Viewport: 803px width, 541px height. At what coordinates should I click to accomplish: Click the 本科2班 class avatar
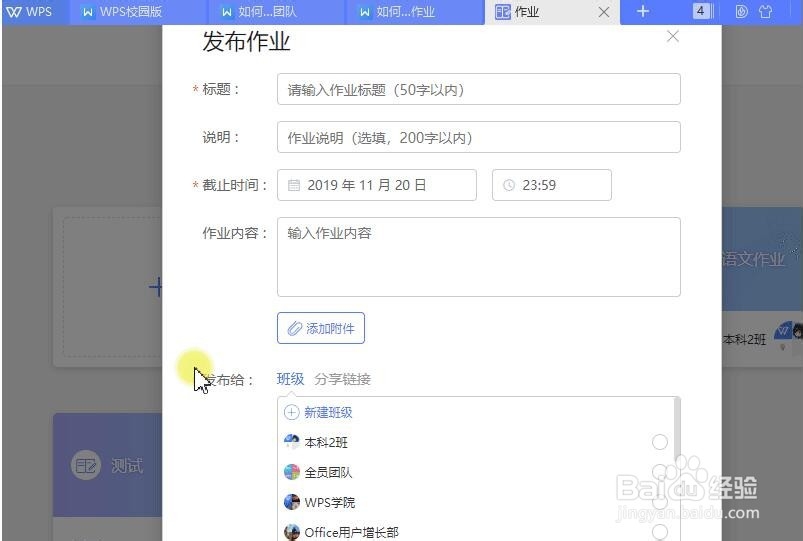(x=292, y=442)
